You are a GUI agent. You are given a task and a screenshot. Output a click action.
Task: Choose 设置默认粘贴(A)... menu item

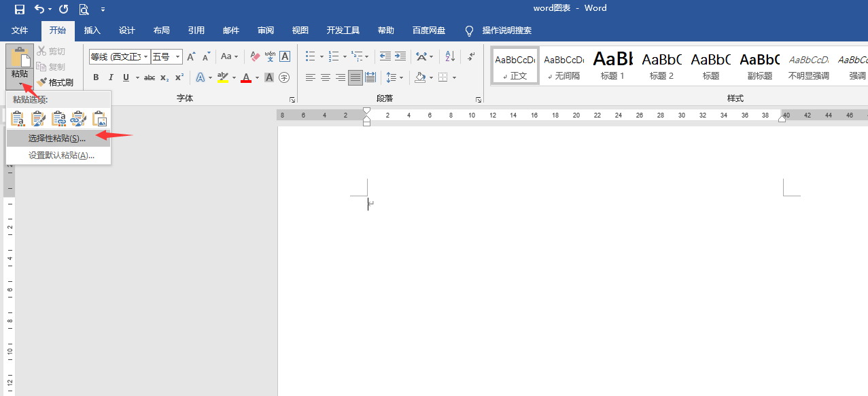click(x=58, y=156)
